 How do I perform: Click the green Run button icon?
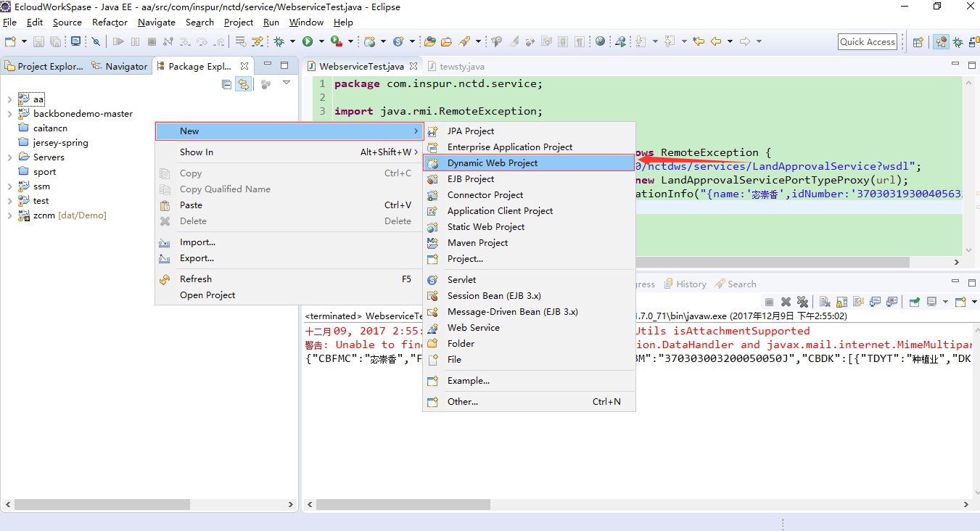coord(308,41)
